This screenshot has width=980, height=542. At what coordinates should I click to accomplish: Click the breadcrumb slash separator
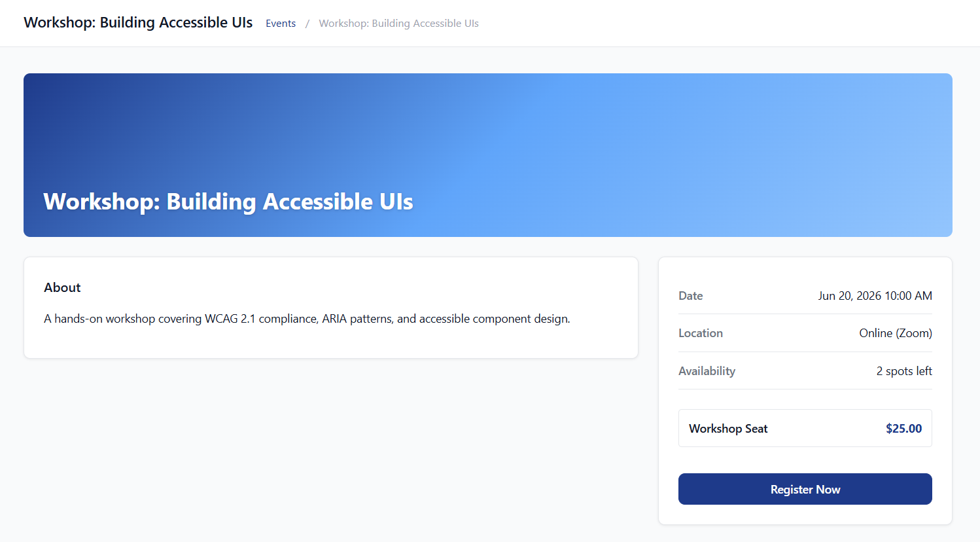pos(307,24)
